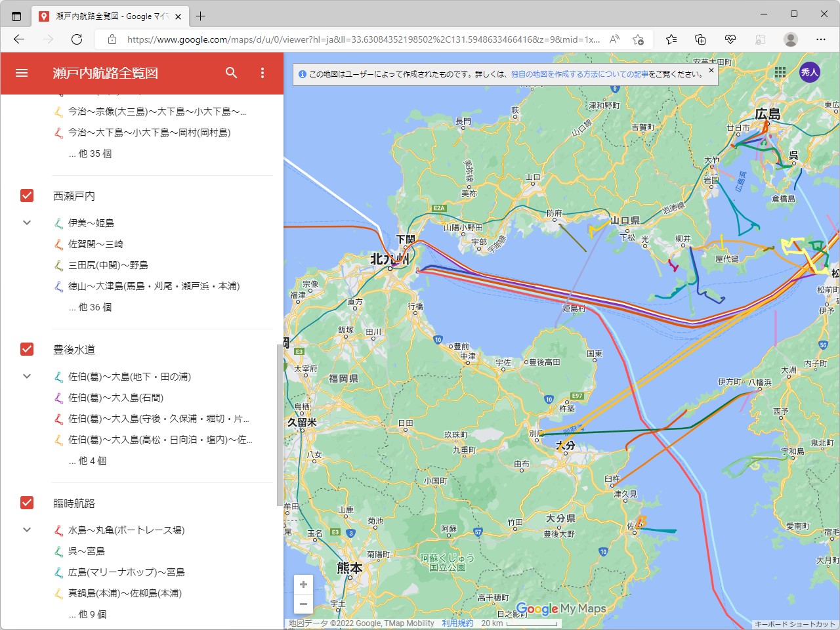The width and height of the screenshot is (840, 630).
Task: Collapse the 臨時航路 route list
Action: pyautogui.click(x=26, y=530)
